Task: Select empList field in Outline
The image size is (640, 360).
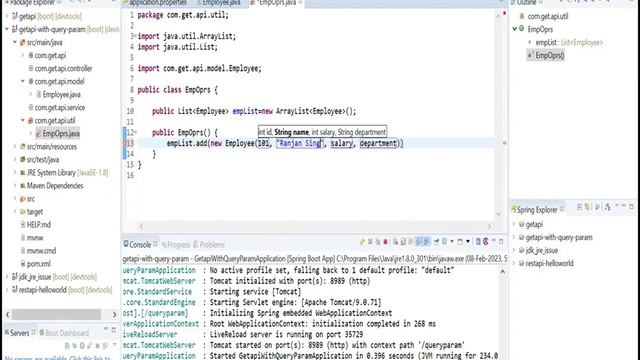Action: tap(546, 42)
